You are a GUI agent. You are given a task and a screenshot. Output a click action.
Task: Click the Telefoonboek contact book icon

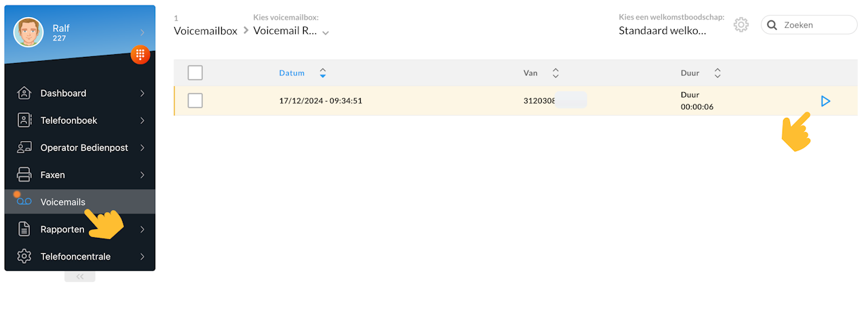point(24,121)
